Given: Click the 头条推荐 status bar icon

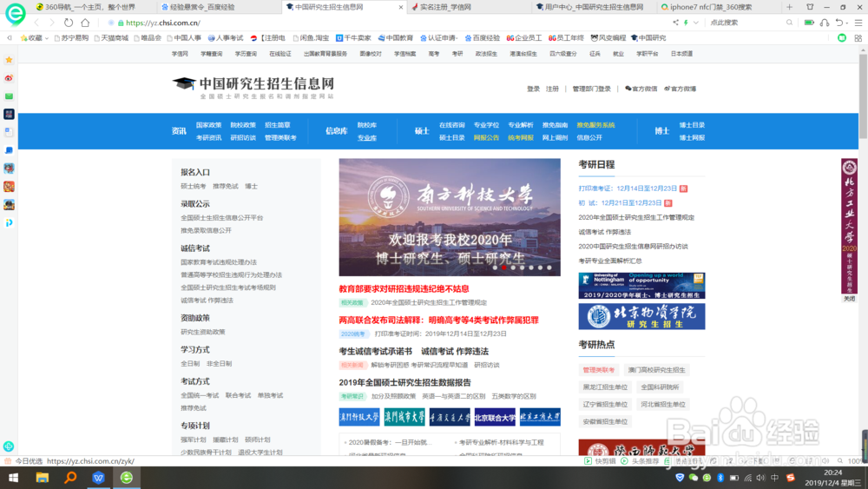Looking at the screenshot, I should [624, 460].
